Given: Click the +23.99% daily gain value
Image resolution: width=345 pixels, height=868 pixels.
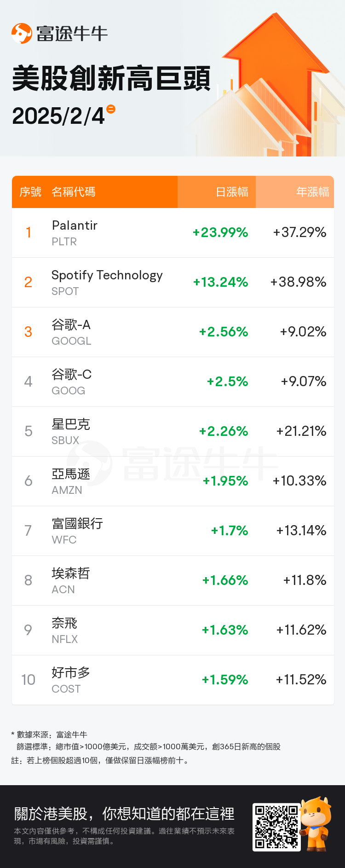Looking at the screenshot, I should [x=220, y=232].
